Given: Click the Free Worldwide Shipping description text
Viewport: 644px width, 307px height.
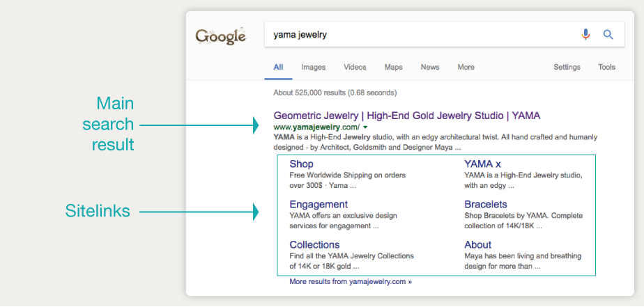Looking at the screenshot, I should (348, 180).
